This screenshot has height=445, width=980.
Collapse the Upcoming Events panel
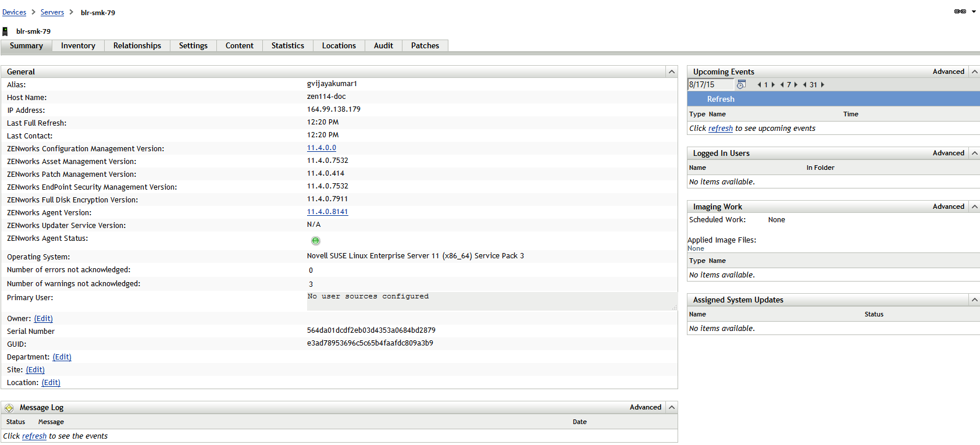(975, 72)
